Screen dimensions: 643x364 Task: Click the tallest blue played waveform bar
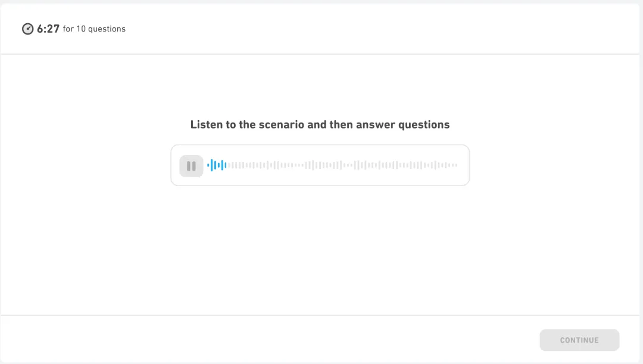point(211,165)
